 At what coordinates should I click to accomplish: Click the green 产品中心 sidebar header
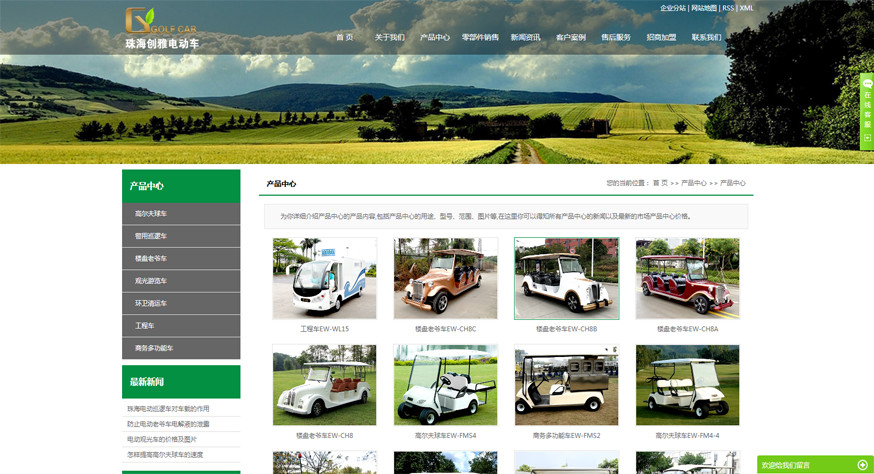click(x=181, y=186)
